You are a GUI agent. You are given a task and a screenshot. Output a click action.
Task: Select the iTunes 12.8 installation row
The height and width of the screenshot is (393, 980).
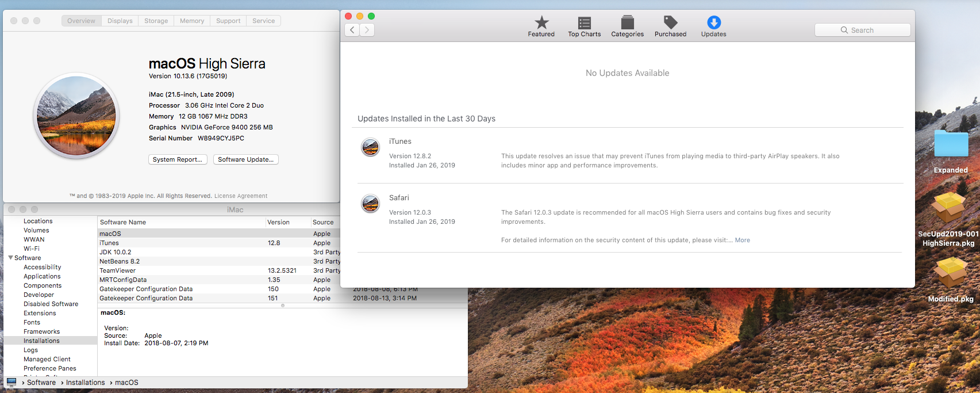click(219, 243)
